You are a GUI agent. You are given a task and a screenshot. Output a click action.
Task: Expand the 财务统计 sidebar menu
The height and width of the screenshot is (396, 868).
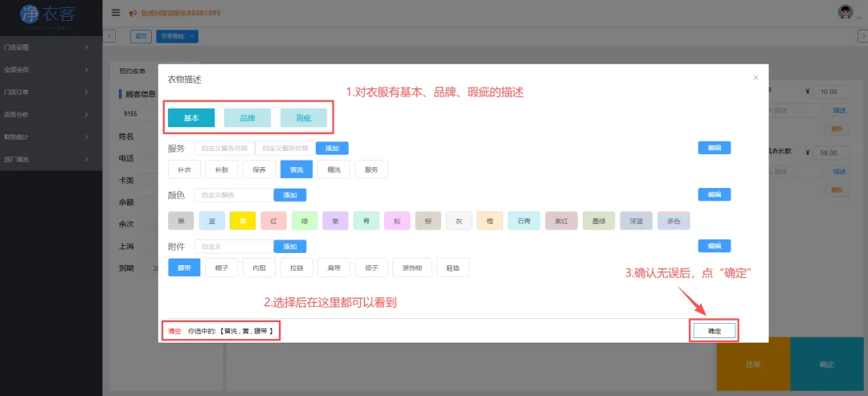[51, 137]
